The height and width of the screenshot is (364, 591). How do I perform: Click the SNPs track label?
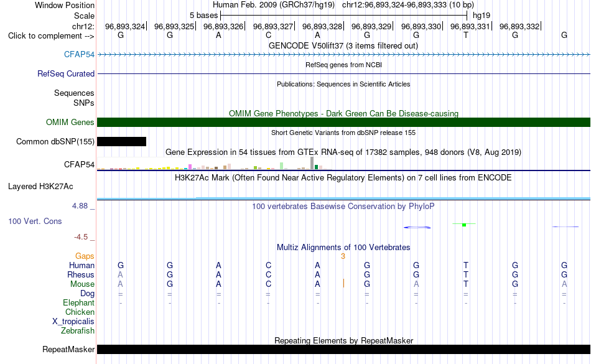pyautogui.click(x=84, y=103)
